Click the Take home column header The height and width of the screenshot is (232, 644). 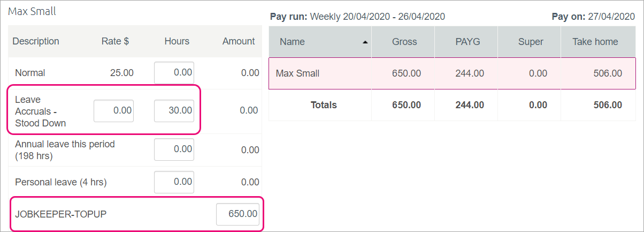(x=595, y=42)
